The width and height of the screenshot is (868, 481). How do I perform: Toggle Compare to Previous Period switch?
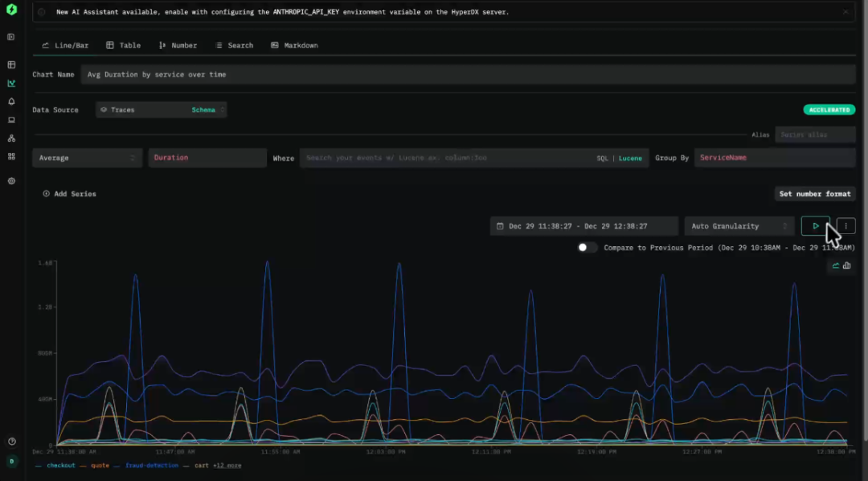pyautogui.click(x=588, y=248)
